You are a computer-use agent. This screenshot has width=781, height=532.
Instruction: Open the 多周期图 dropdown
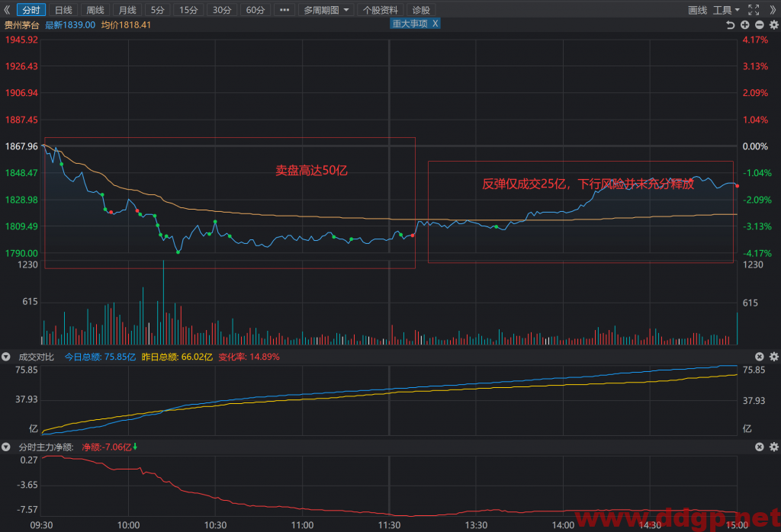point(326,10)
